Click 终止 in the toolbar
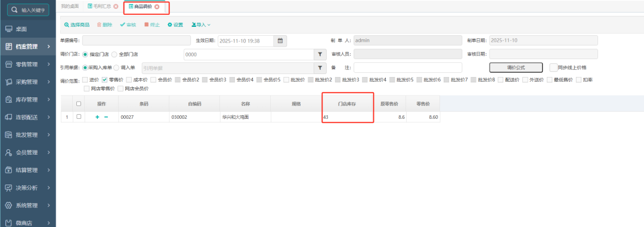 (x=152, y=24)
